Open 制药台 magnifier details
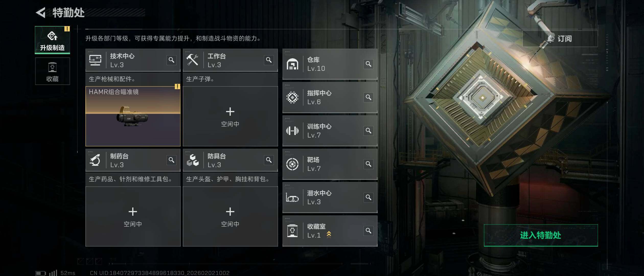 coord(171,160)
